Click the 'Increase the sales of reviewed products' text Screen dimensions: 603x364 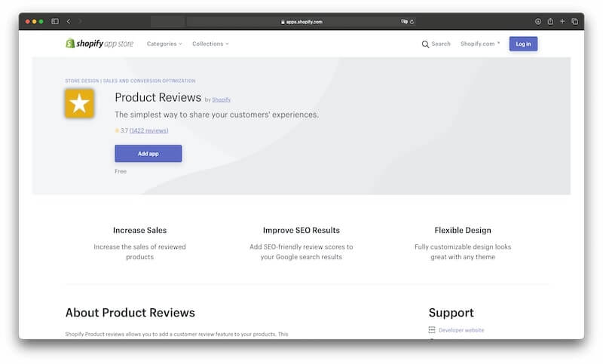[x=139, y=252]
